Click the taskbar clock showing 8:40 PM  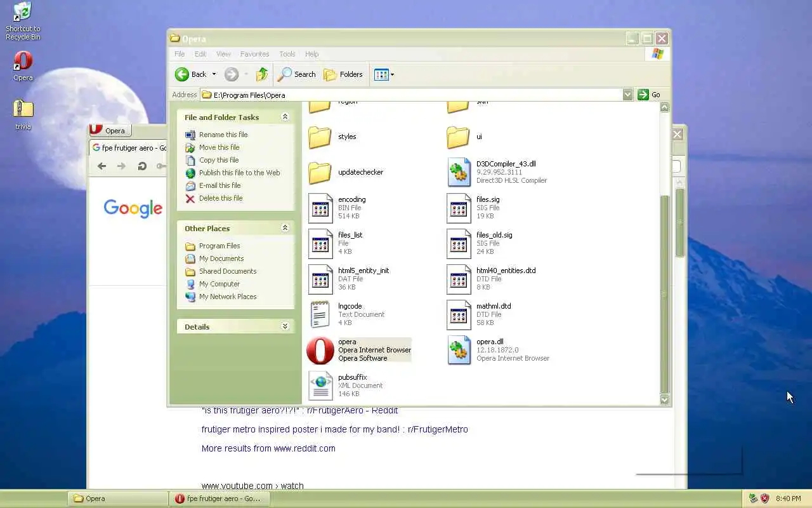click(789, 498)
